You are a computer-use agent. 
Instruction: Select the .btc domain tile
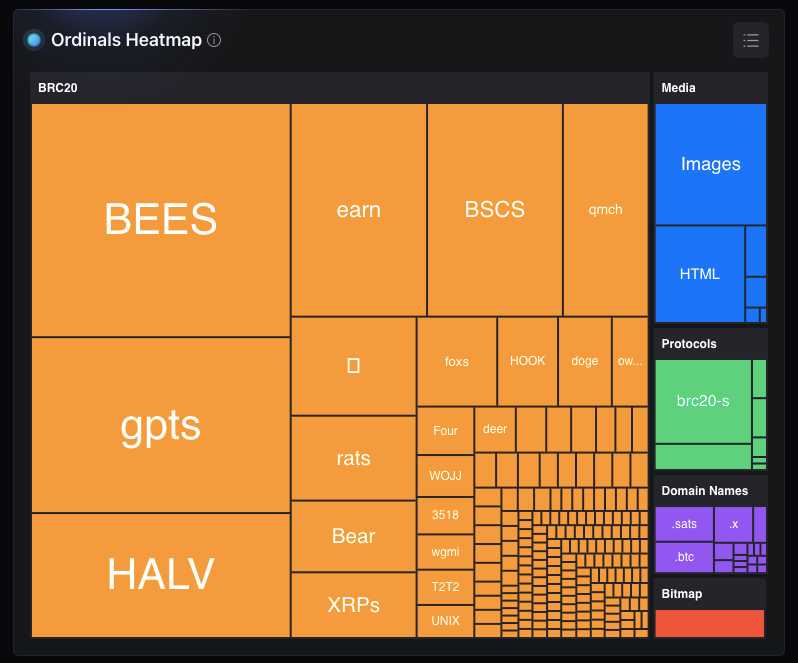[684, 557]
